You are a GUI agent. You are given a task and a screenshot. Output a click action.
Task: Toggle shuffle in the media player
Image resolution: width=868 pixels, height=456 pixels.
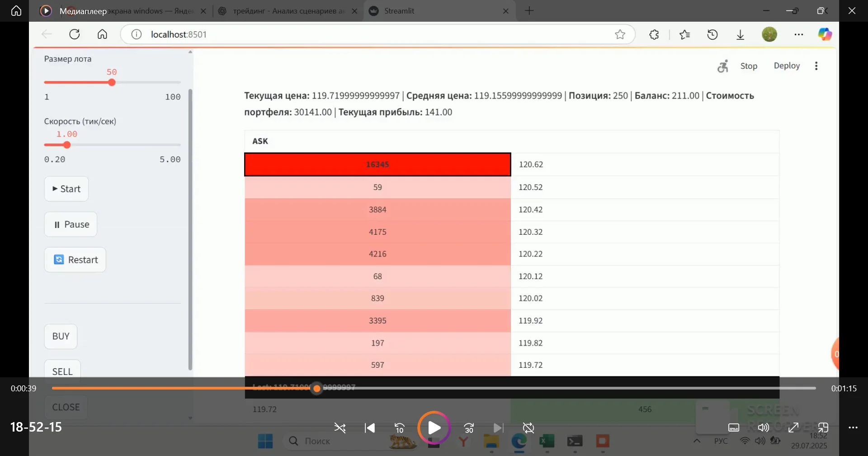pos(340,428)
